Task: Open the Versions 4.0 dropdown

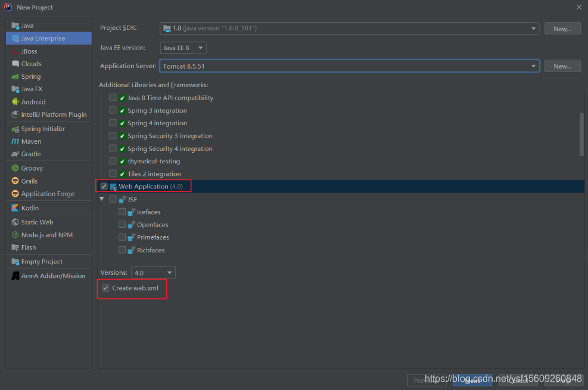Action: click(153, 273)
